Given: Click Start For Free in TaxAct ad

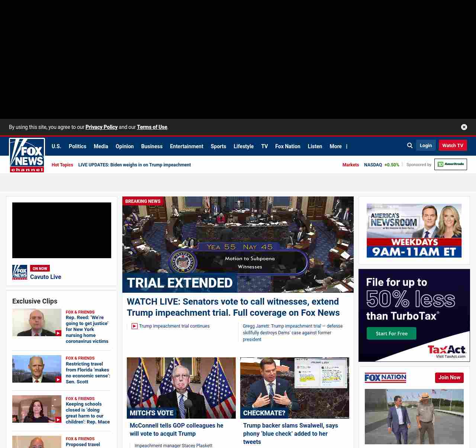Looking at the screenshot, I should 391,334.
